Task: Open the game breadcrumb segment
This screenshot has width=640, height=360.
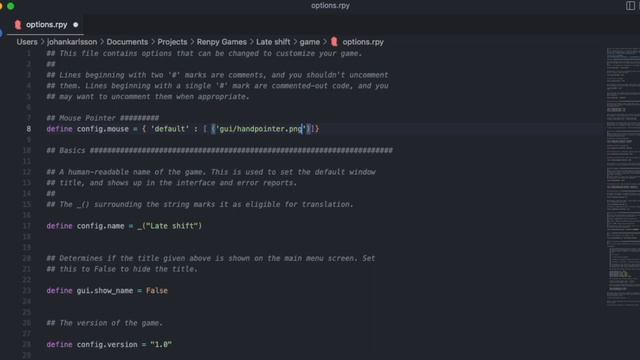Action: click(310, 42)
